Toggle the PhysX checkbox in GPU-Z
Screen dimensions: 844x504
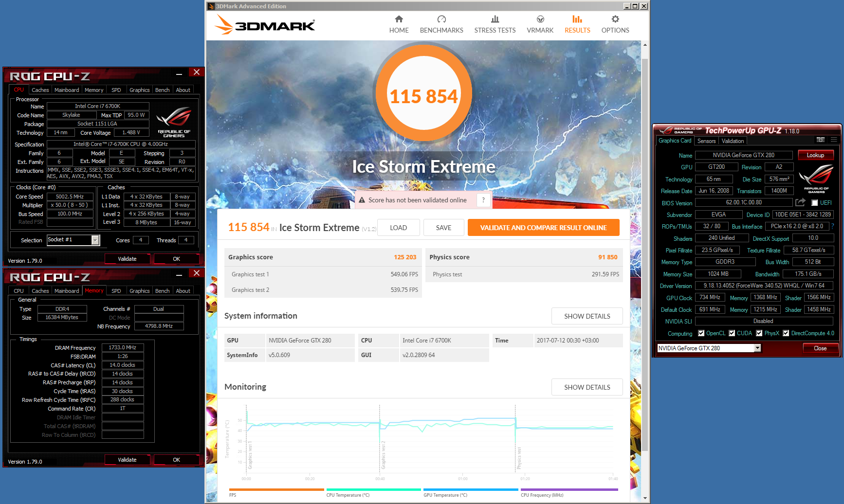(x=759, y=333)
